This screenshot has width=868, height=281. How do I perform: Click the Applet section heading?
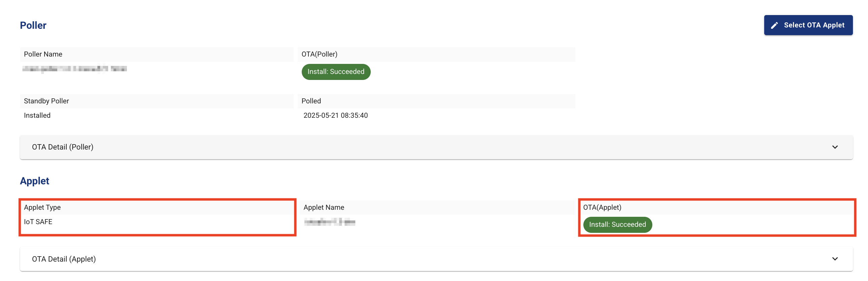point(34,181)
